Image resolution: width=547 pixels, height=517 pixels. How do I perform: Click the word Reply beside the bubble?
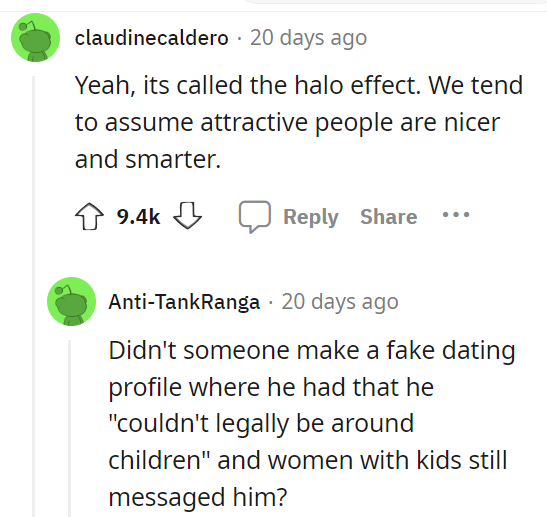[311, 217]
